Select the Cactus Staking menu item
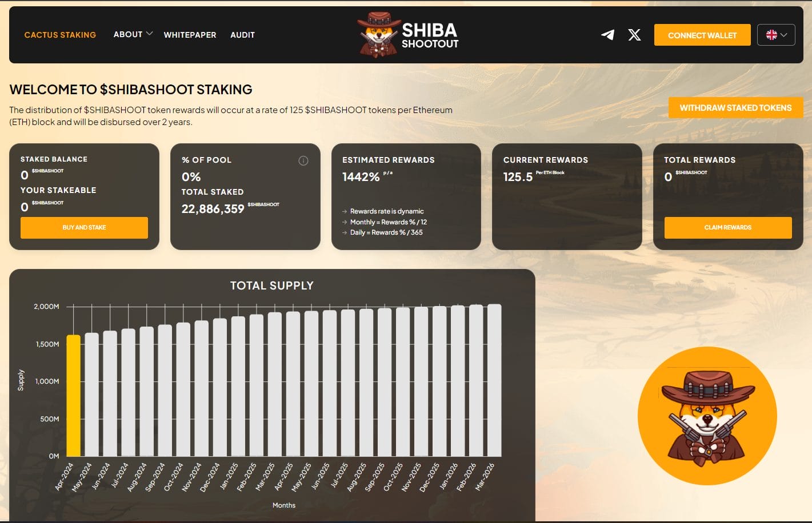Image resolution: width=812 pixels, height=523 pixels. coord(60,35)
